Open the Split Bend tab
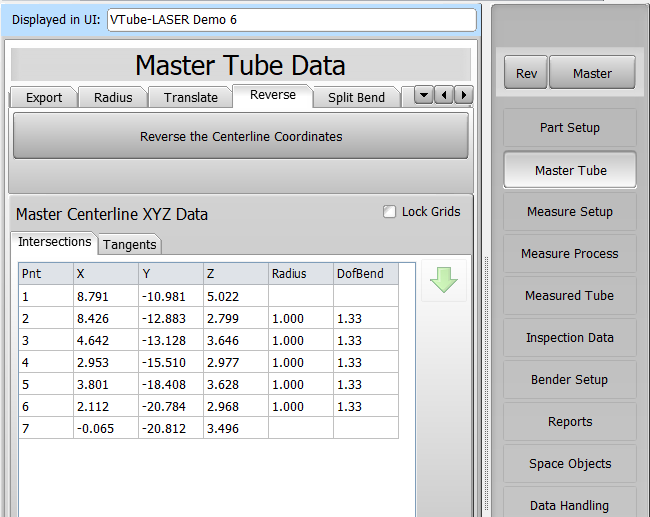Screen dimensions: 650x517 click(357, 97)
